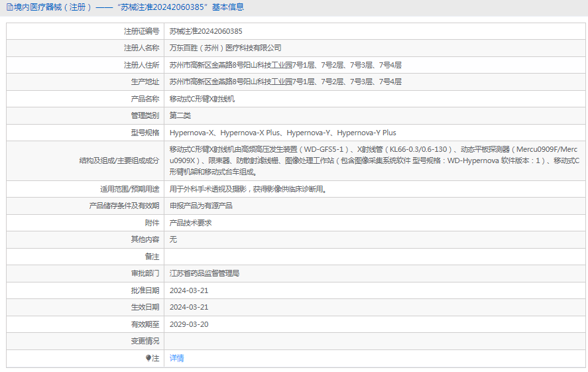Image resolution: width=588 pixels, height=372 pixels.
Task: Click the 产品储存条件及有效期 label
Action: tap(124, 206)
